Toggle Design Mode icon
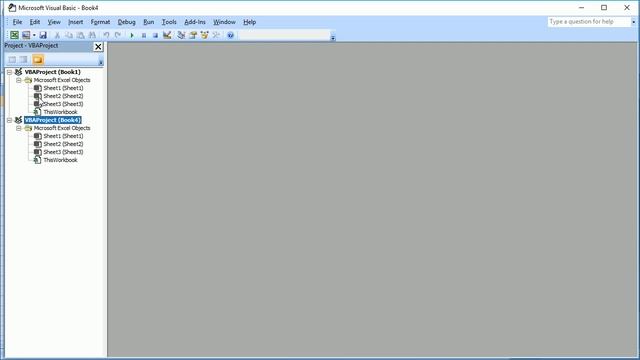 tap(167, 36)
